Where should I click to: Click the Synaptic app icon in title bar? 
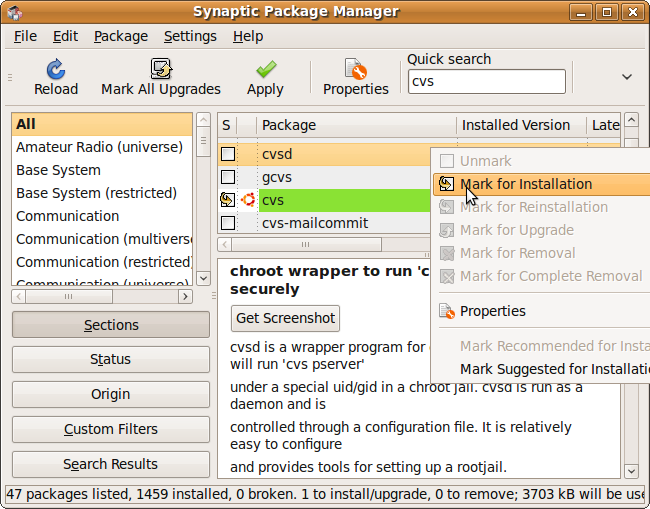(x=15, y=12)
